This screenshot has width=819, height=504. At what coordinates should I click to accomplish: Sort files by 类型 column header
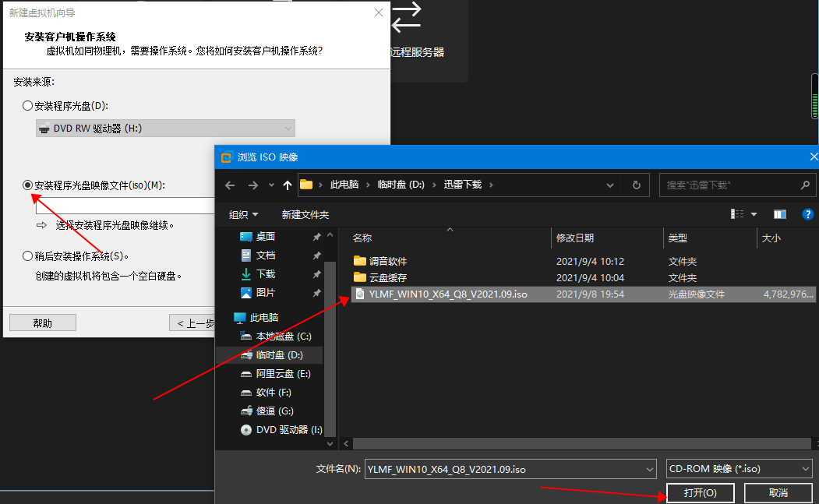tap(677, 238)
